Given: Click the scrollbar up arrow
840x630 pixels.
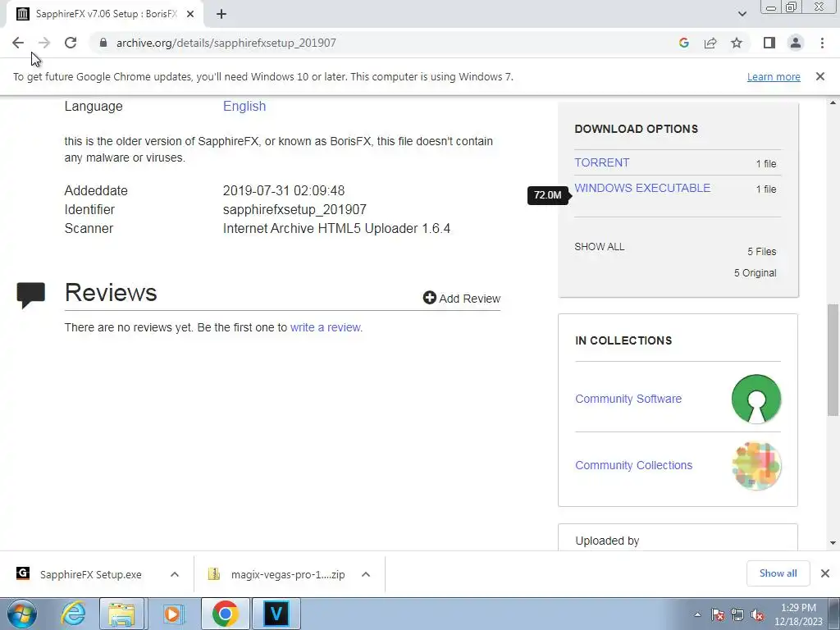Looking at the screenshot, I should click(x=833, y=103).
